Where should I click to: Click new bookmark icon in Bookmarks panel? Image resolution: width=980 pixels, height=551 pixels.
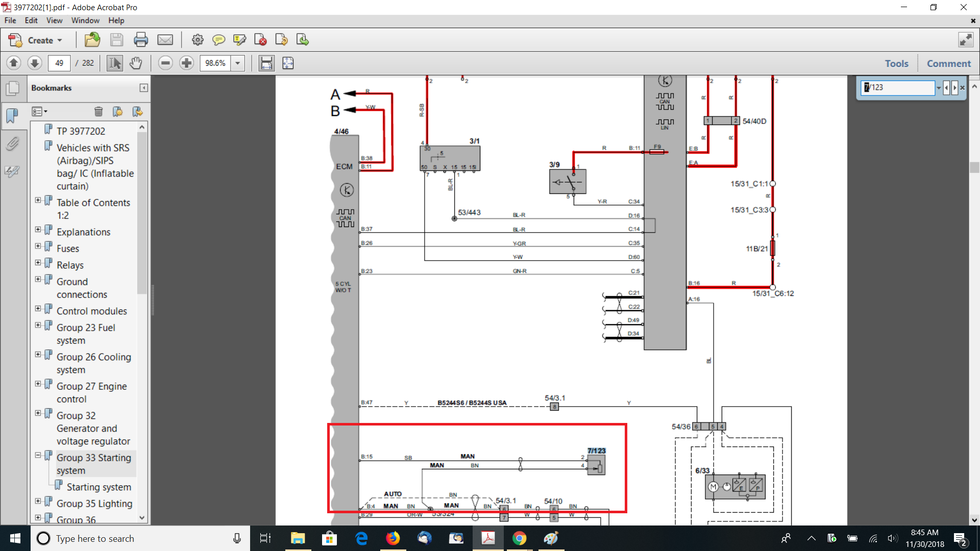pos(117,112)
